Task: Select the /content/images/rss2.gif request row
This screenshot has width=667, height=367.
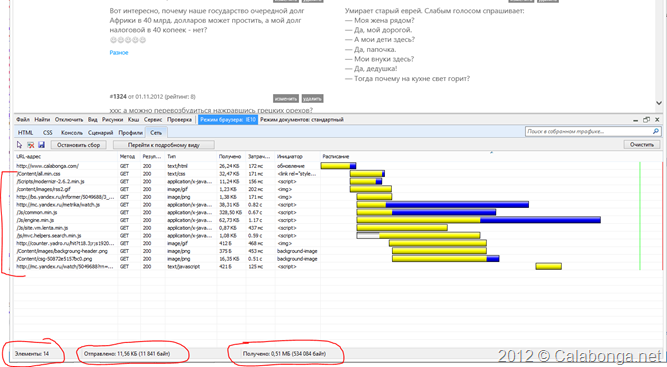Action: coord(338,189)
